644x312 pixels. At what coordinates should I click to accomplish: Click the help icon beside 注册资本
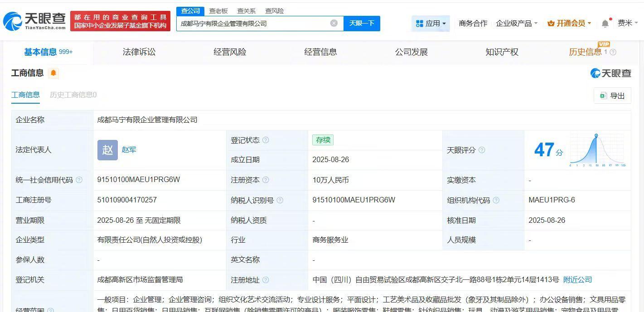[x=266, y=180]
